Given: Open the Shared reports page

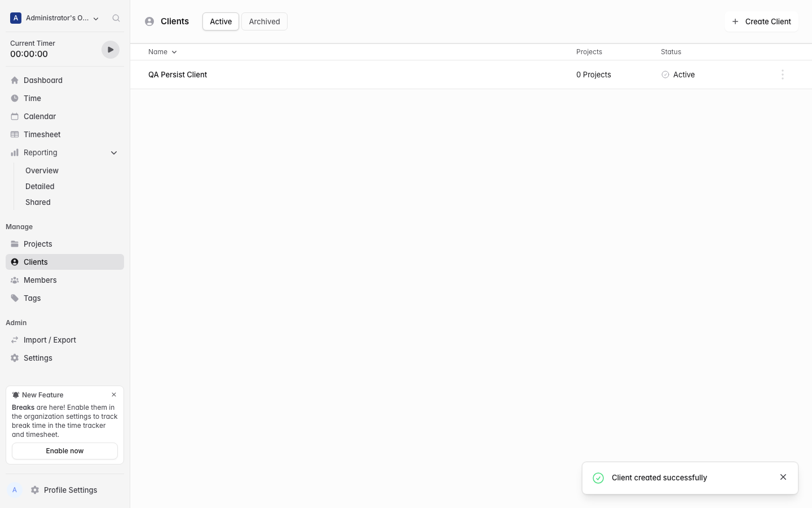Looking at the screenshot, I should (x=38, y=202).
